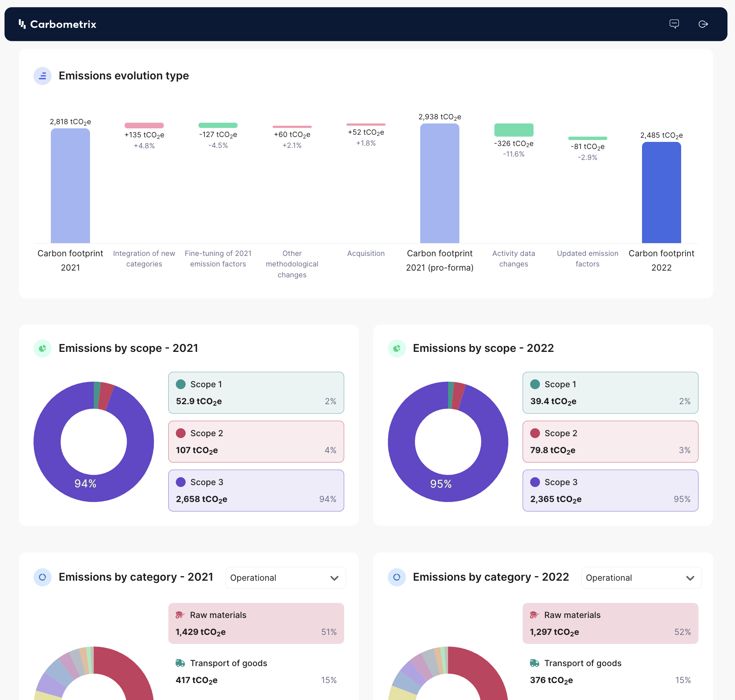Open the chat message icon in header
Image resolution: width=735 pixels, height=700 pixels.
(674, 24)
